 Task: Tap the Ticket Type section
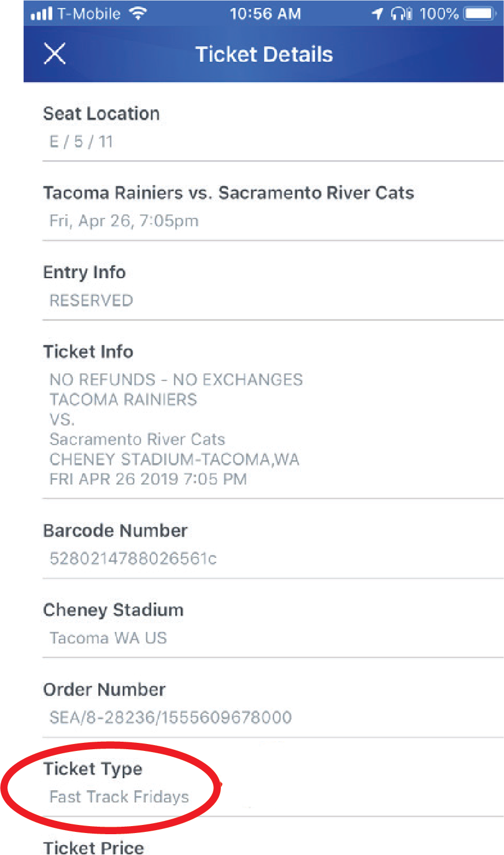93,769
